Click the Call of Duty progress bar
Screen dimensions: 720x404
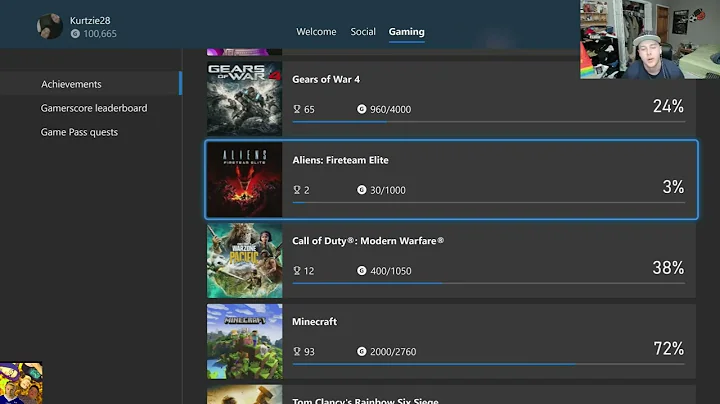click(x=489, y=284)
